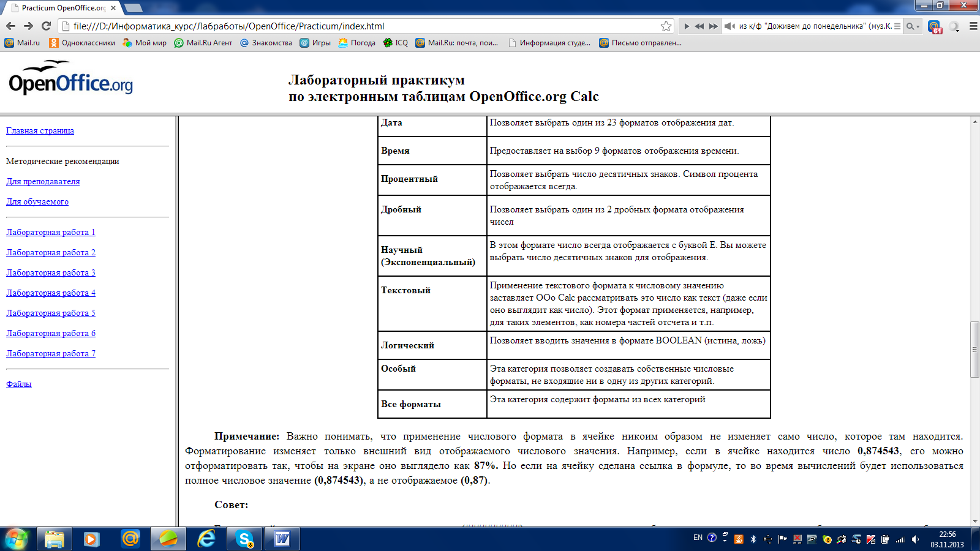
Task: Open the Chrome main menu
Action: tap(973, 26)
